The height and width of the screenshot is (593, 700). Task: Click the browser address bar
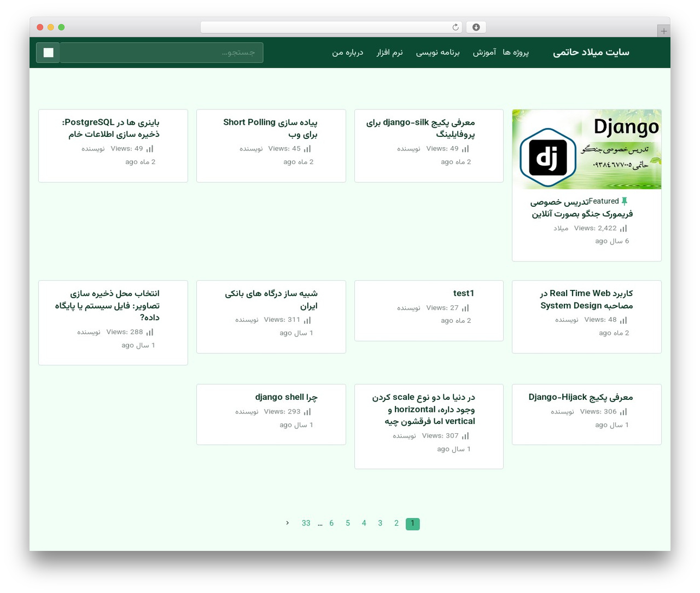coord(331,27)
